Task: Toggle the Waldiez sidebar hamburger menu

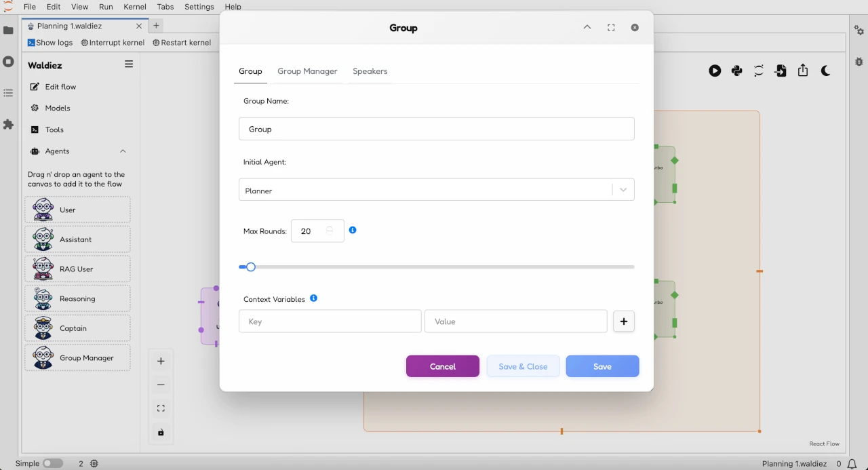Action: click(129, 64)
